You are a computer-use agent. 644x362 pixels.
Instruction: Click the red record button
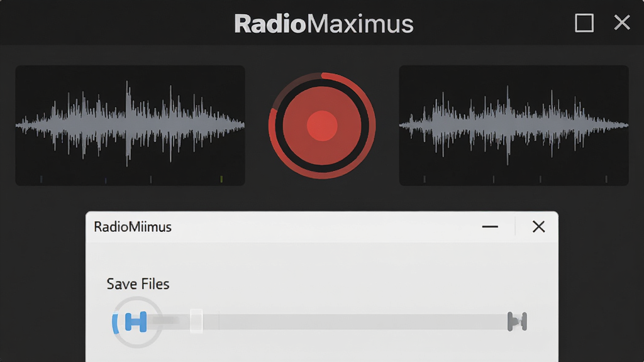pos(322,126)
